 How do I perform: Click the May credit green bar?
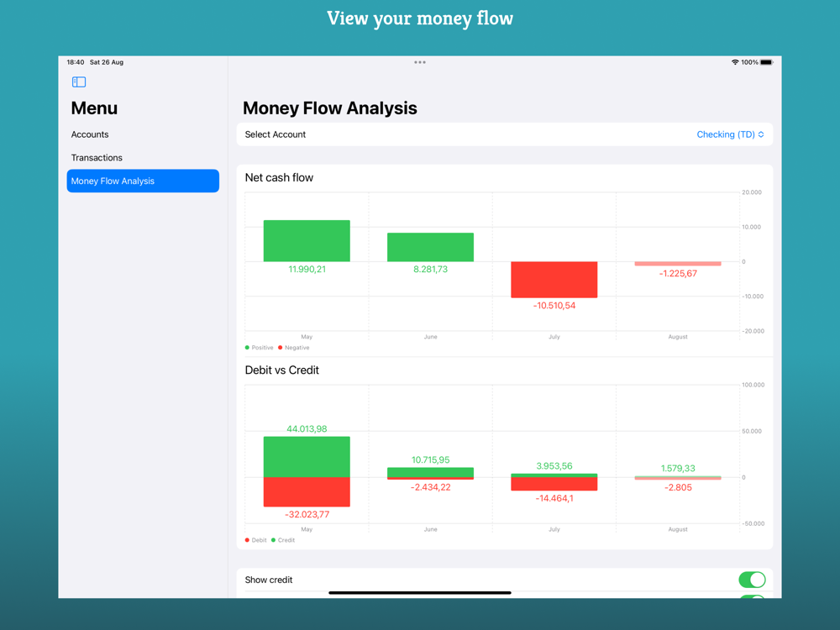tap(307, 457)
